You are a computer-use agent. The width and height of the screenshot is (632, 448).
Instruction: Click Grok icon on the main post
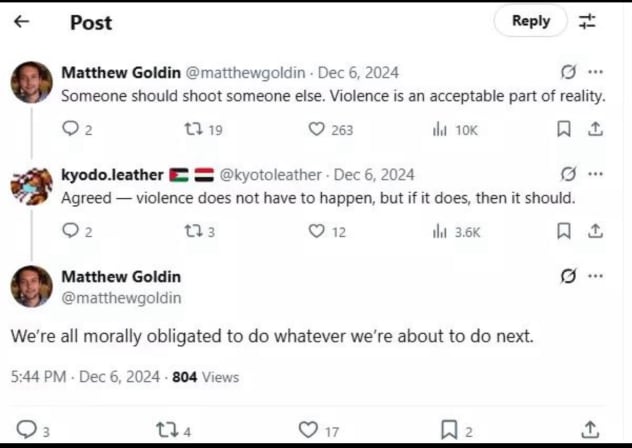pyautogui.click(x=568, y=276)
